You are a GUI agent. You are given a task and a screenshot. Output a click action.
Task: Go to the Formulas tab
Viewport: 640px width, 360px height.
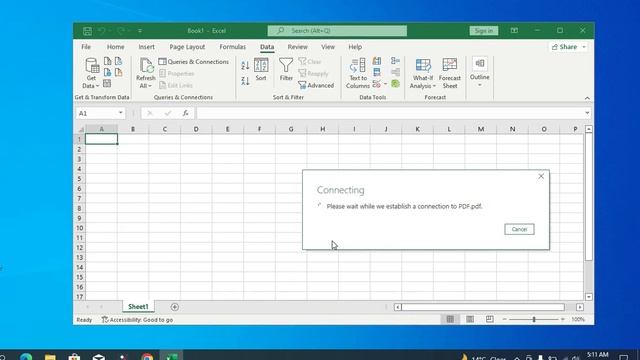point(233,47)
